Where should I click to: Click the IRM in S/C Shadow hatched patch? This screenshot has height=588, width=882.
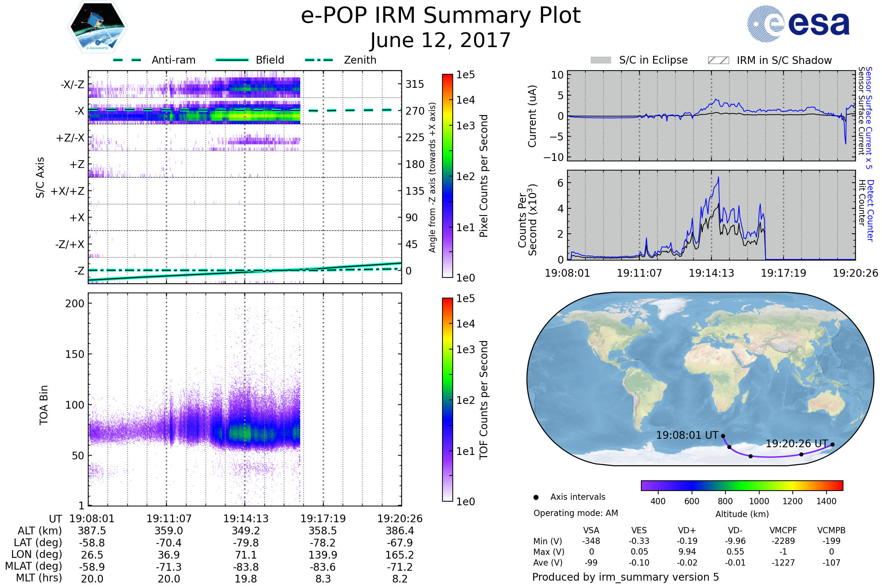[x=718, y=60]
